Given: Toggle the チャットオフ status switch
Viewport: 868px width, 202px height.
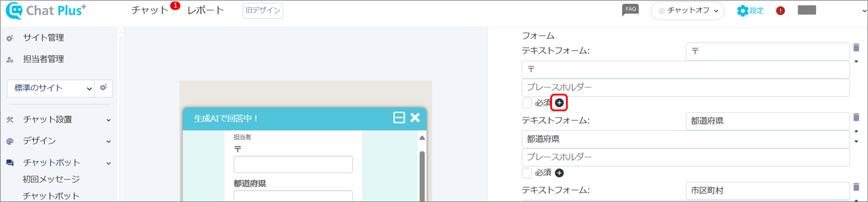Looking at the screenshot, I should (687, 11).
